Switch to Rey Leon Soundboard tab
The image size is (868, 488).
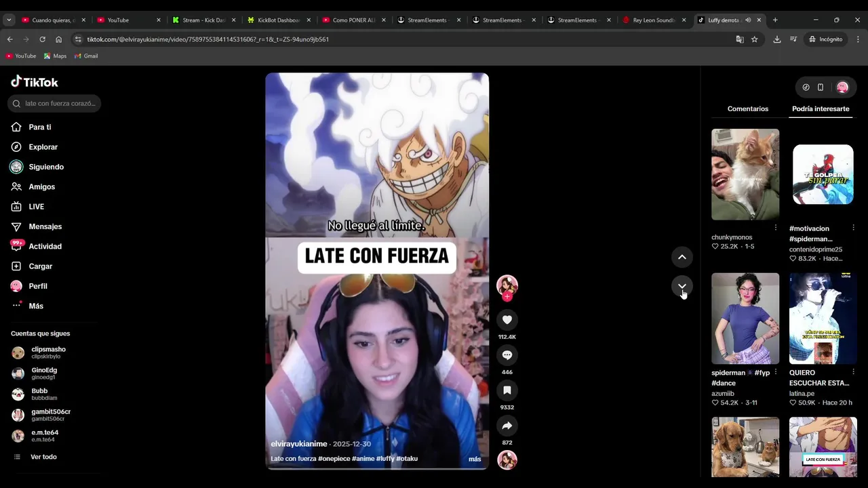click(654, 20)
